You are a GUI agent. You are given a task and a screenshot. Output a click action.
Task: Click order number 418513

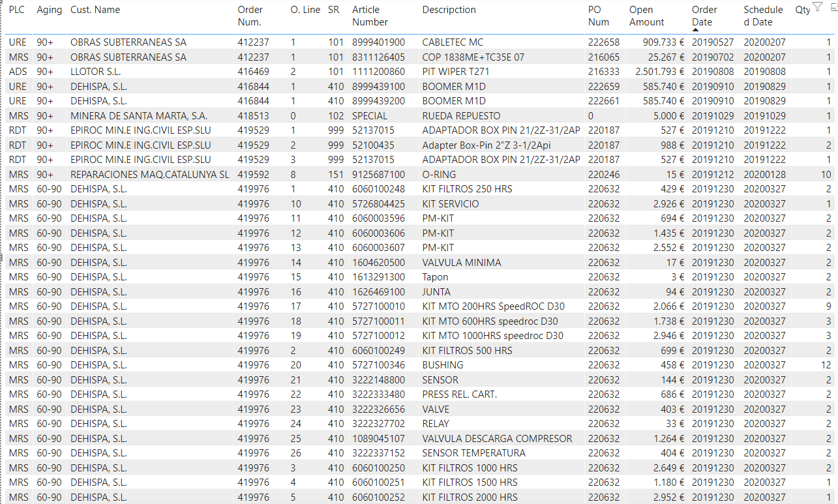254,116
